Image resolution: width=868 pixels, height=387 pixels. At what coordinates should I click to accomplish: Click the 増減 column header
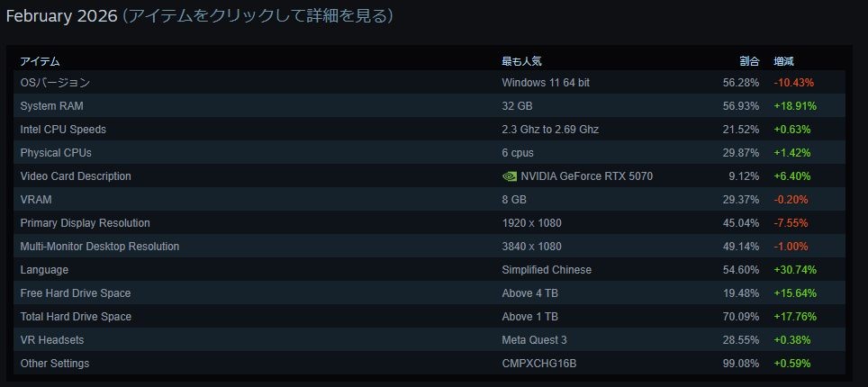pyautogui.click(x=783, y=61)
